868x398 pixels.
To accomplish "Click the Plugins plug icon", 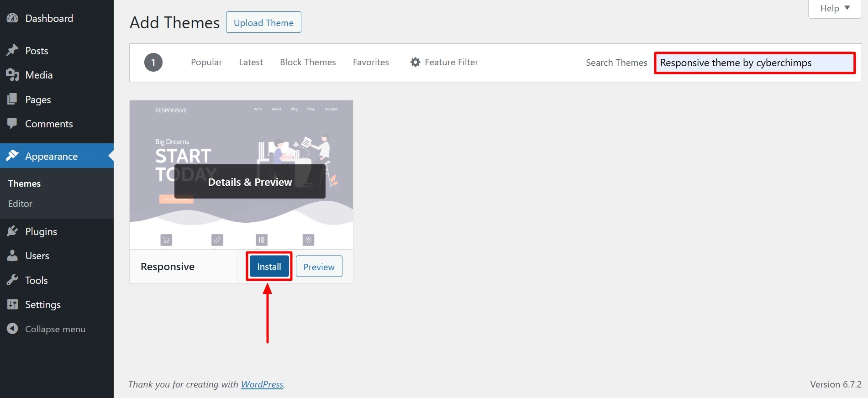I will pyautogui.click(x=12, y=231).
